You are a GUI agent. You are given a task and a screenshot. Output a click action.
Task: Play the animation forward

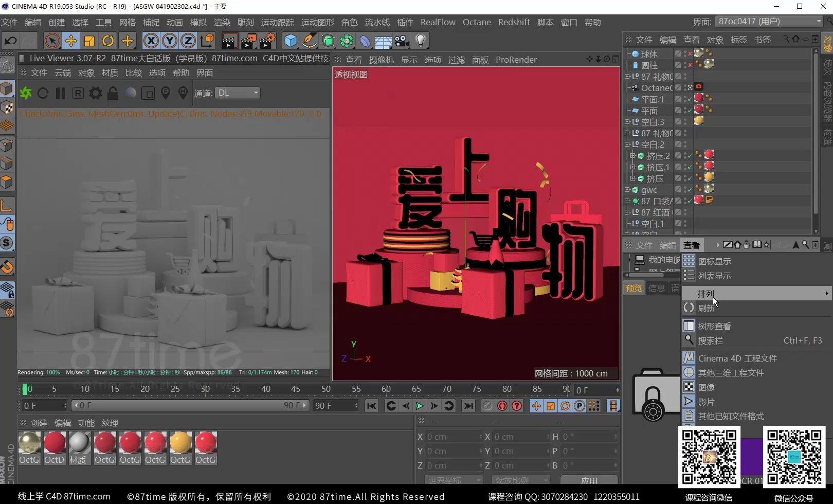tap(420, 406)
